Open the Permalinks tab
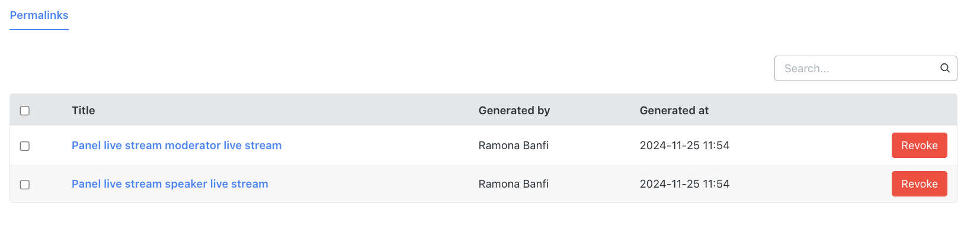980x232 pixels. 39,15
